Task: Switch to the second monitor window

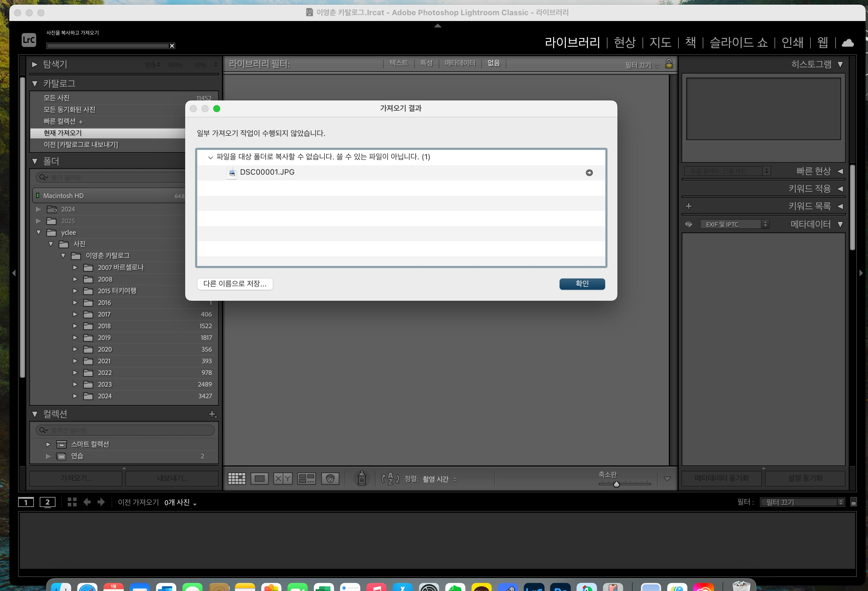Action: pyautogui.click(x=47, y=502)
